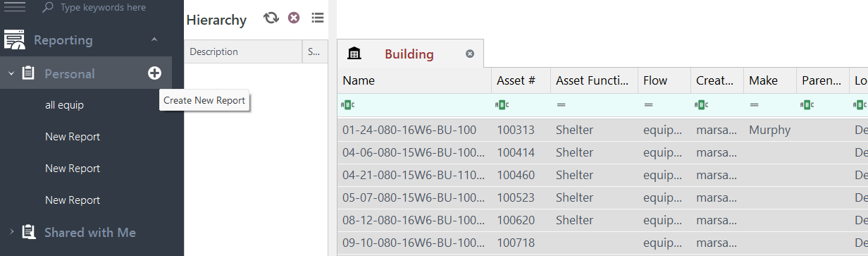Select row starting with 08-12-080-16W6-BU-100
Screen dimensions: 868x256
pyautogui.click(x=602, y=220)
